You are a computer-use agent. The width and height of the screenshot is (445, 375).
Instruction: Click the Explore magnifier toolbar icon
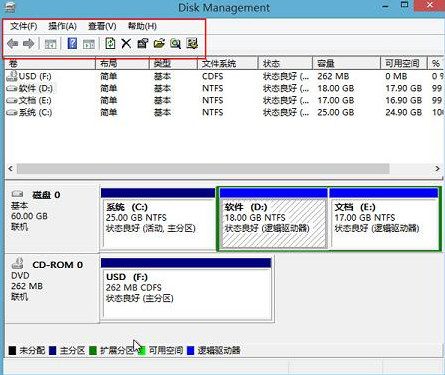175,43
